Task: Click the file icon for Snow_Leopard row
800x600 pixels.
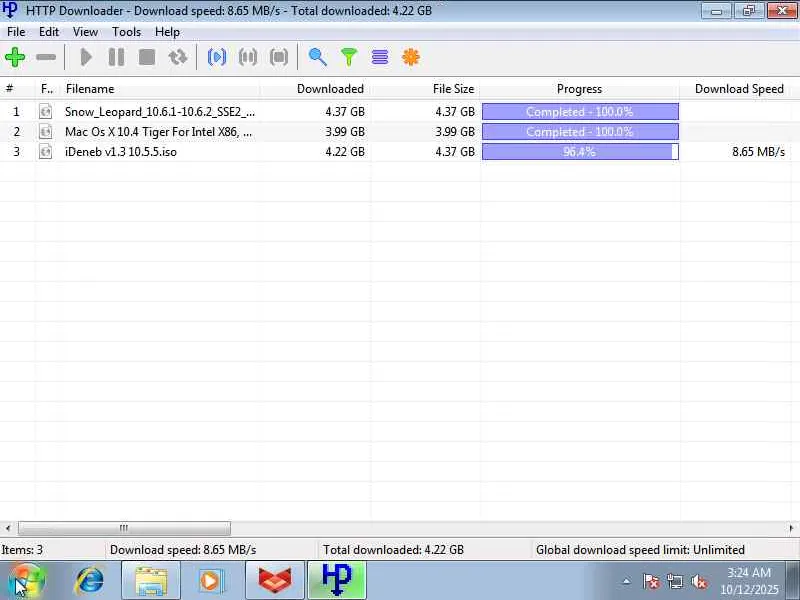Action: 45,111
